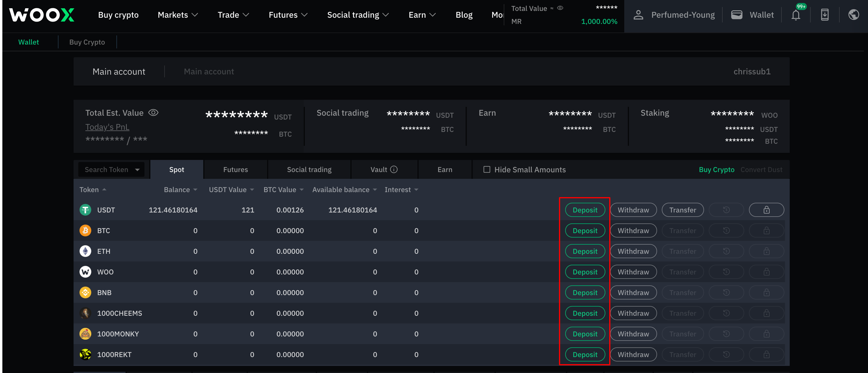Open the notifications bell icon
Image resolution: width=868 pixels, height=373 pixels.
tap(796, 15)
